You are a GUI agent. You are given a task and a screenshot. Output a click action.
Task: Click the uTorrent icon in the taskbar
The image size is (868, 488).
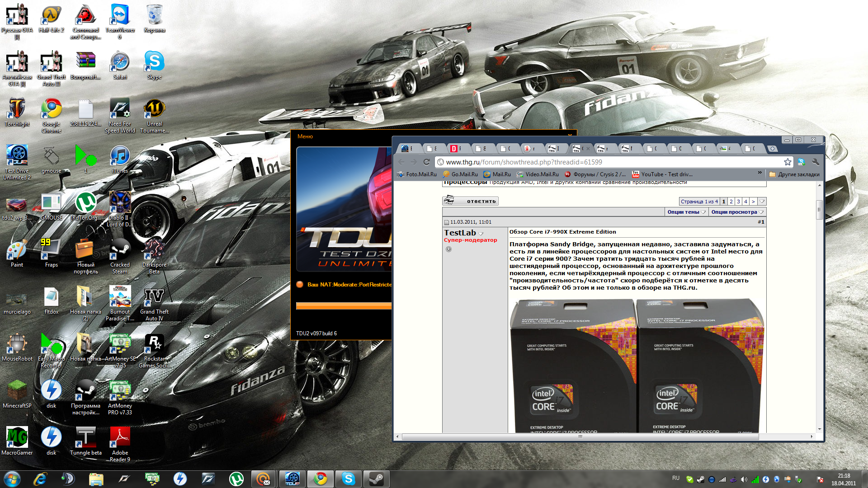tap(236, 479)
